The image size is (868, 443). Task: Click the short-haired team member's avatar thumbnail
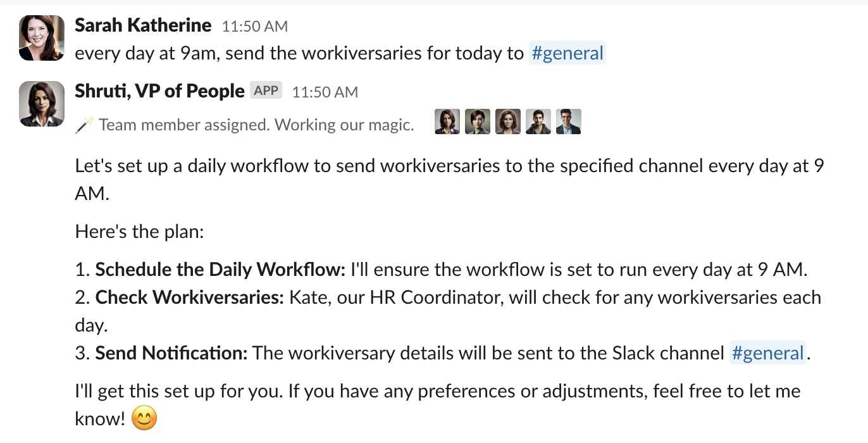click(477, 121)
